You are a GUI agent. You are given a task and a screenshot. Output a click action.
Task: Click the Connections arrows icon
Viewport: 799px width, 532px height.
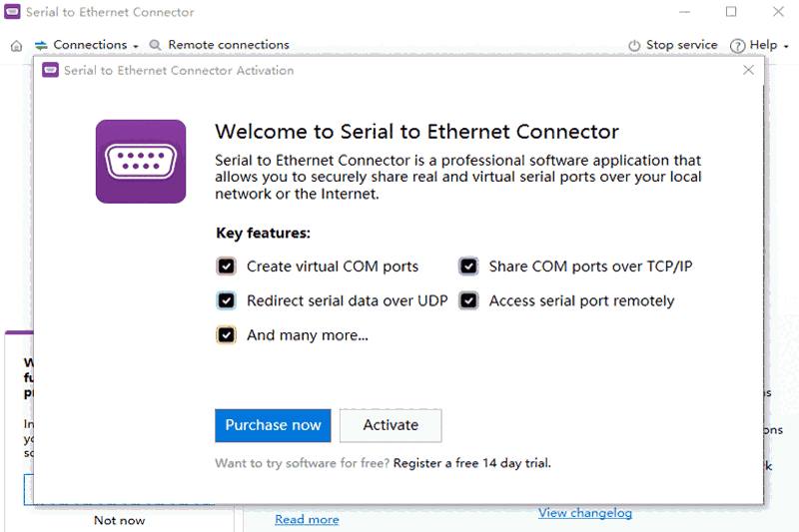tap(41, 46)
